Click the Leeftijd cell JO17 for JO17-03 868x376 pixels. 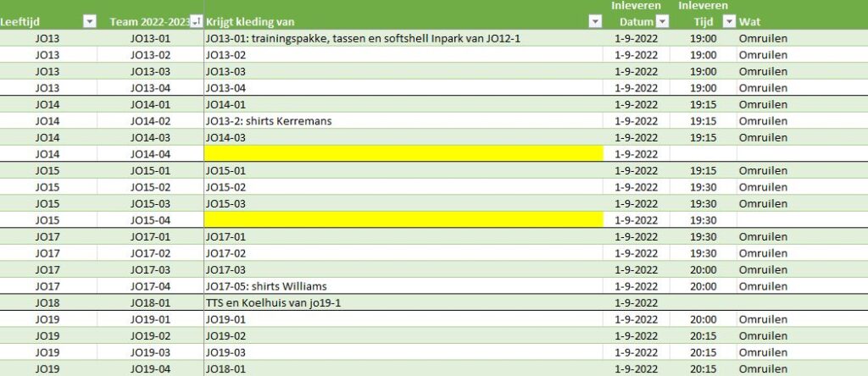48,269
